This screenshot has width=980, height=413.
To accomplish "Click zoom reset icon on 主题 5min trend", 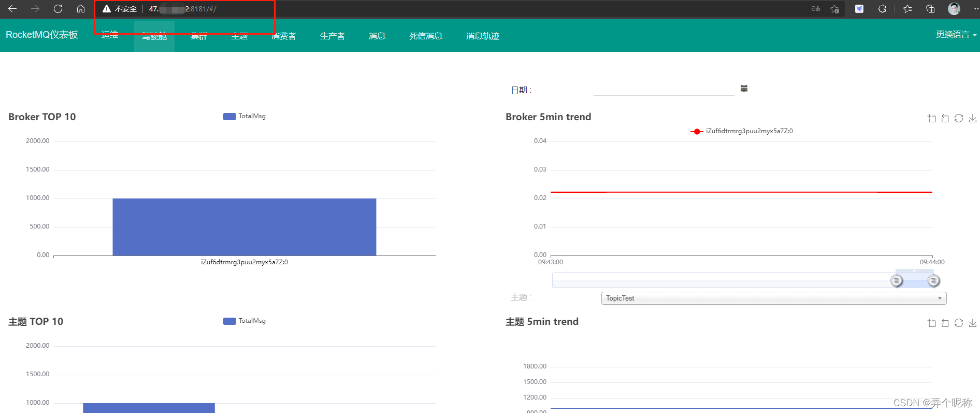I will 945,323.
